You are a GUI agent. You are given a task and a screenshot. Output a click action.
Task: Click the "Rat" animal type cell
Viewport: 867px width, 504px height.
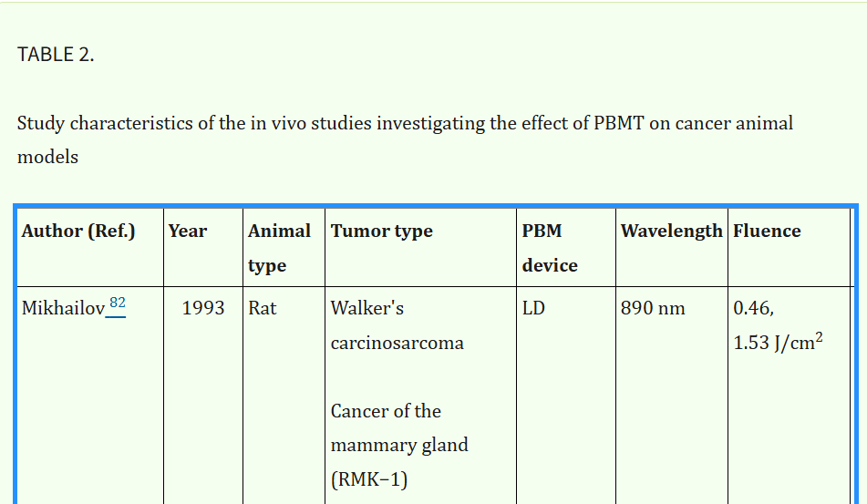click(263, 308)
